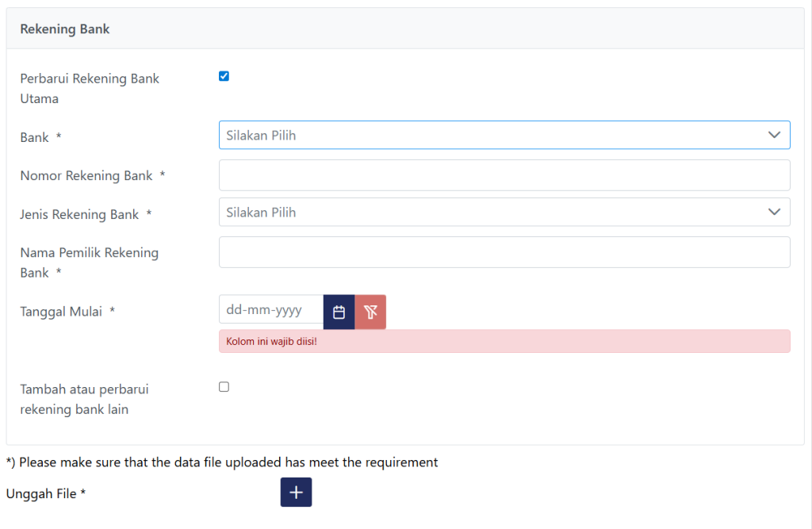812x529 pixels.
Task: Open the Bank dropdown list
Action: (x=504, y=135)
